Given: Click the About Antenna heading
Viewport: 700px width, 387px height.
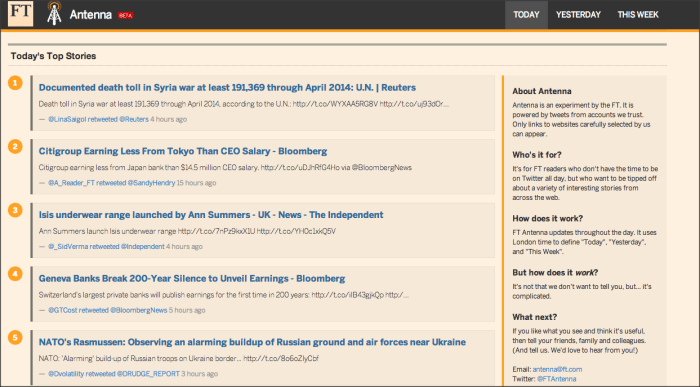Looking at the screenshot, I should point(542,91).
